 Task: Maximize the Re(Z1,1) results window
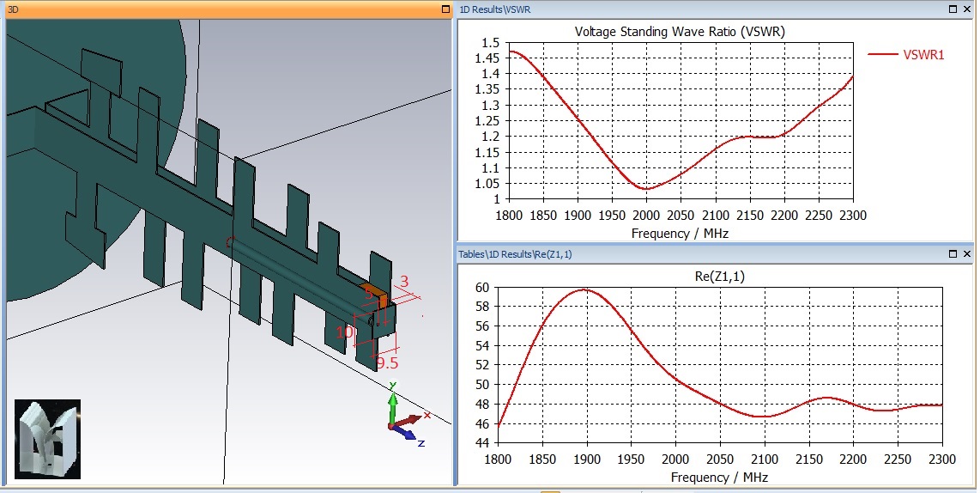(x=953, y=253)
